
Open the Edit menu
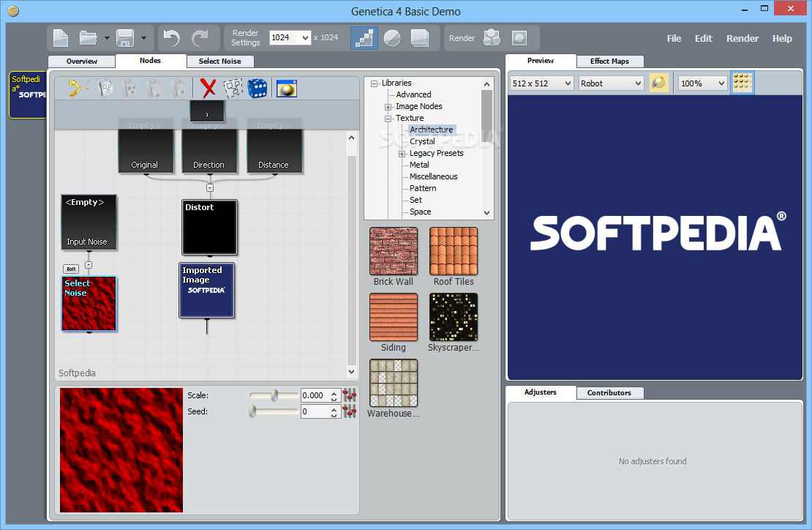(x=703, y=38)
